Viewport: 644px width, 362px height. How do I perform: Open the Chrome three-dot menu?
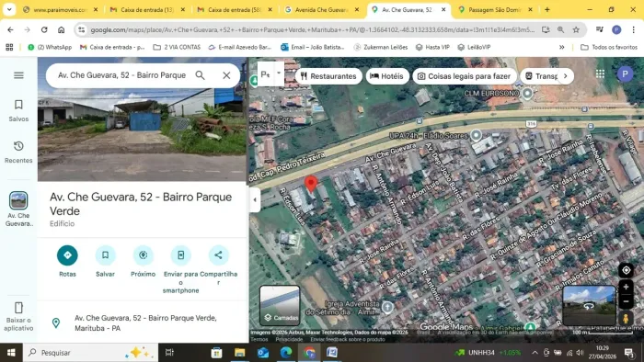(x=633, y=29)
